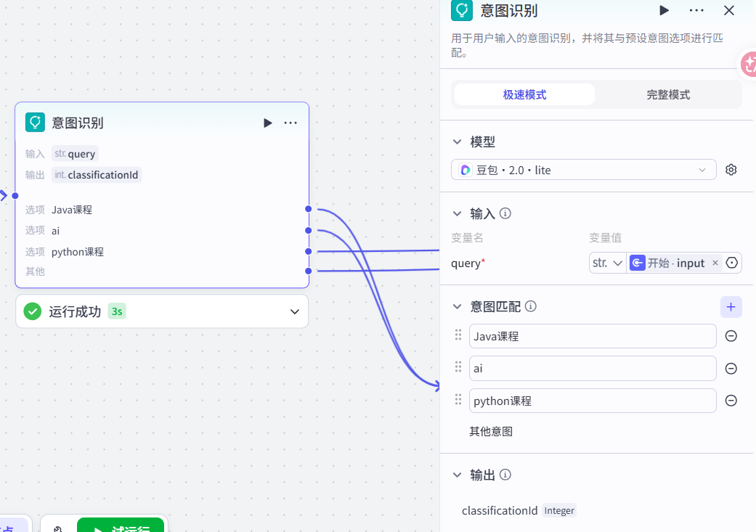Edit the Java课程 intent field
This screenshot has width=756, height=532.
point(593,336)
